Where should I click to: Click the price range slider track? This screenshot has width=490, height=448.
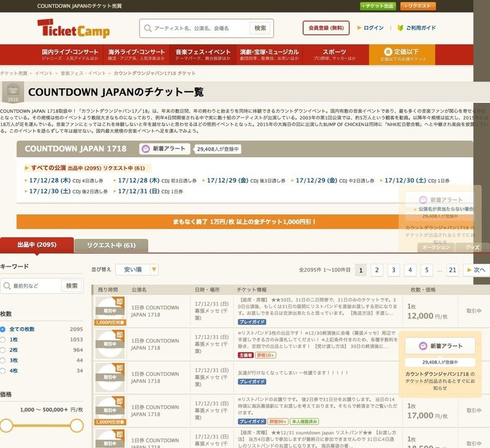point(42,425)
